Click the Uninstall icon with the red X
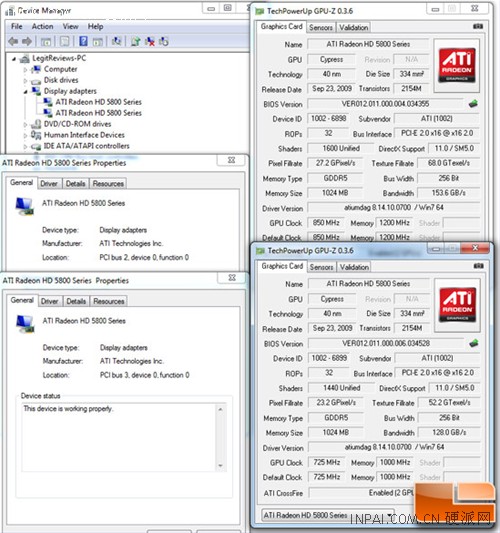500x533 pixels. (150, 41)
